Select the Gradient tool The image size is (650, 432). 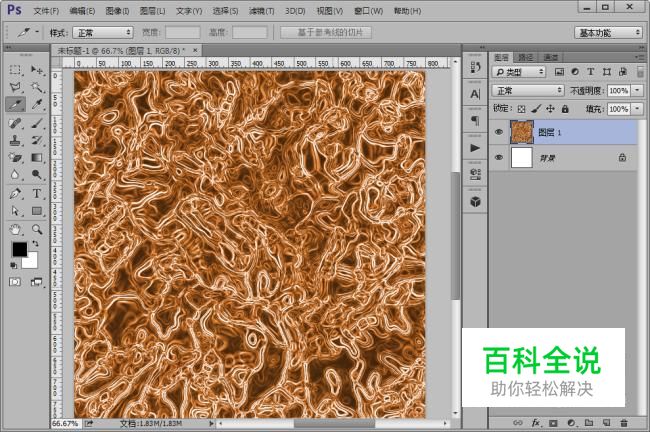(37, 158)
